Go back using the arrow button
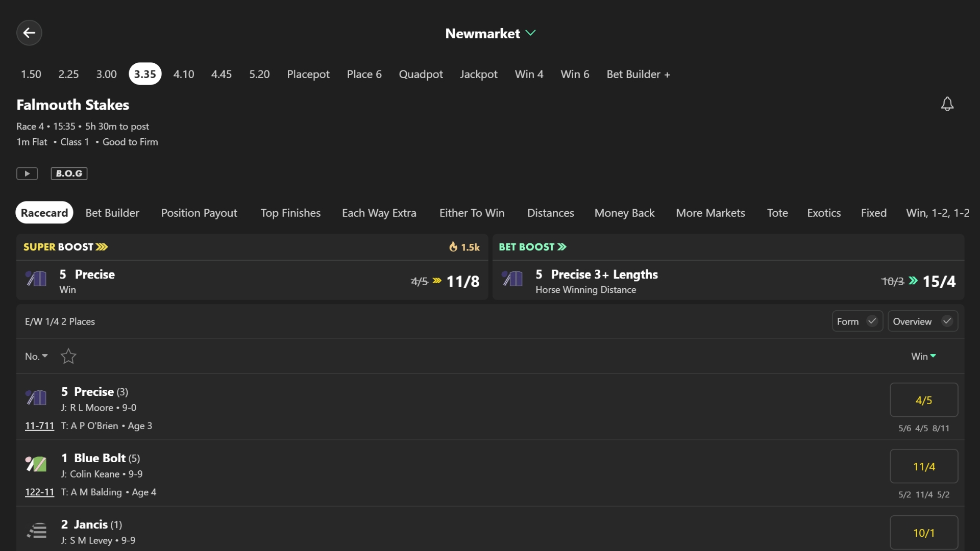980x551 pixels. (29, 33)
